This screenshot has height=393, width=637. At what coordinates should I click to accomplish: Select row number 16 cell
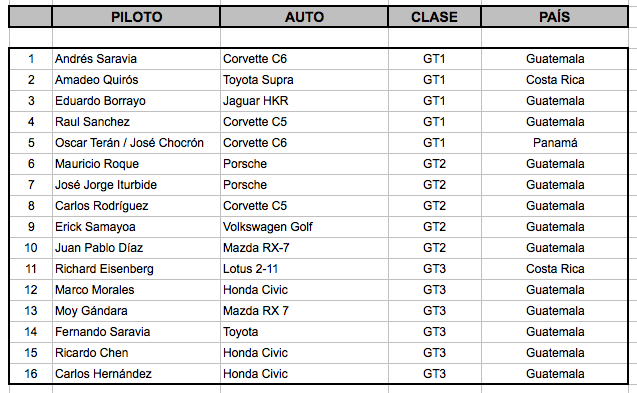[31, 374]
